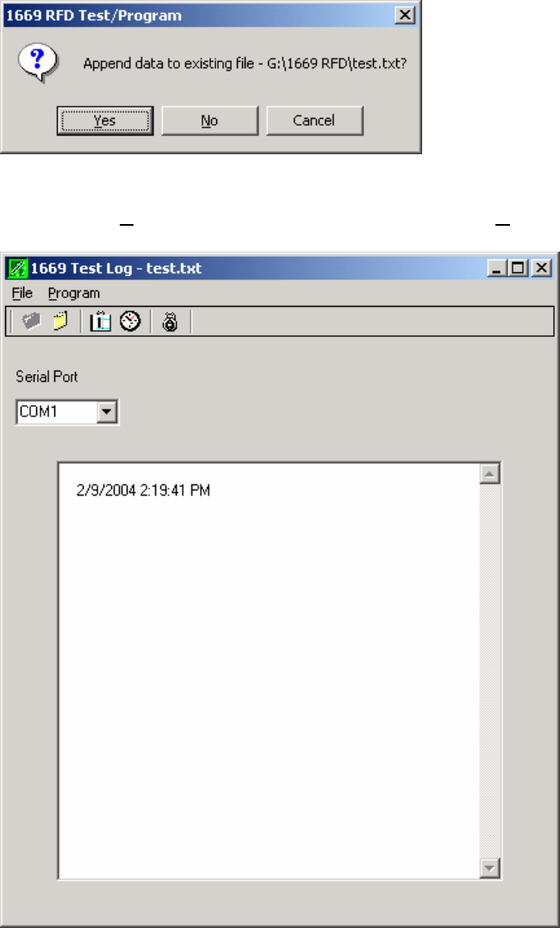Open the Serial Port COM1 dropdown arrow
This screenshot has width=560, height=928.
(107, 412)
